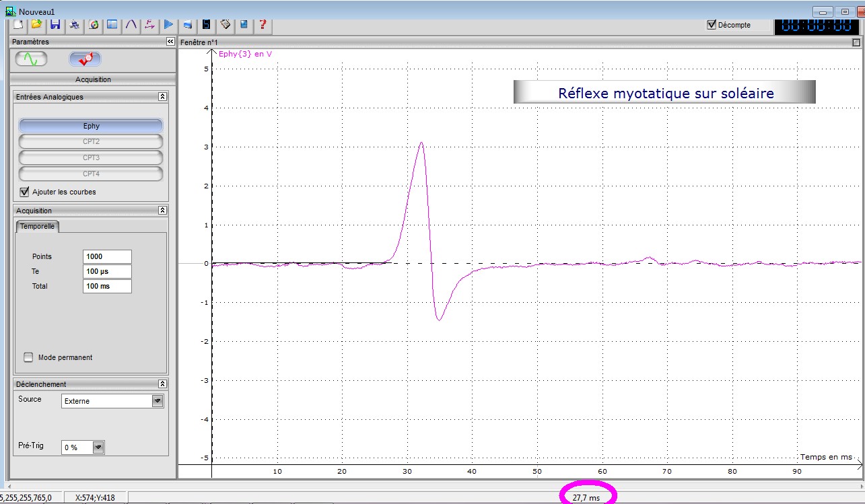Collapse the Déclenchement section expander
The height and width of the screenshot is (504, 865).
[x=162, y=384]
